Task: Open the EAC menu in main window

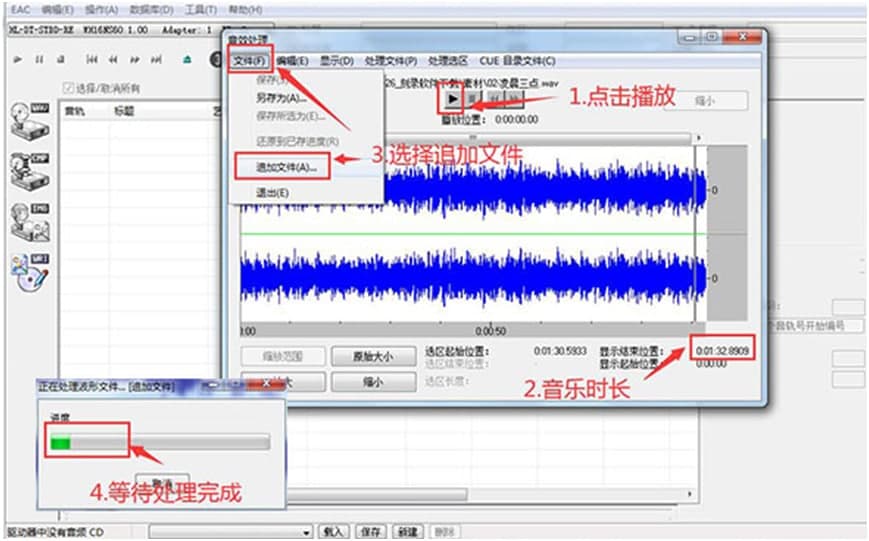Action: pyautogui.click(x=21, y=9)
